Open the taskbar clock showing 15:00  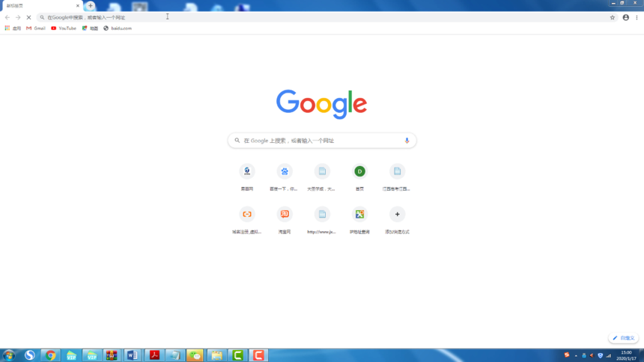tap(626, 355)
